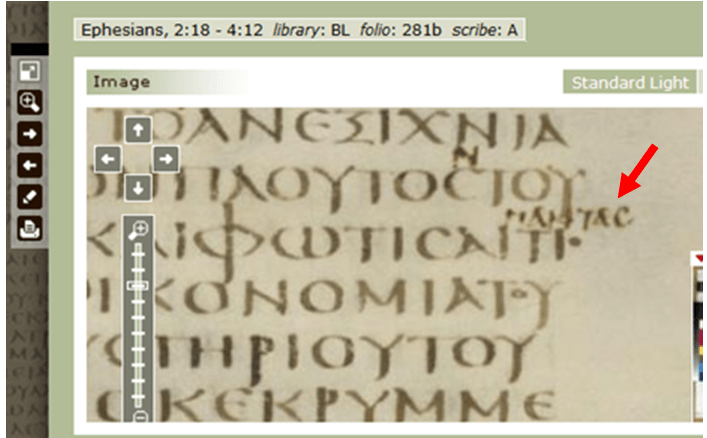Click the print icon in sidebar
This screenshot has width=707, height=438.
point(29,228)
